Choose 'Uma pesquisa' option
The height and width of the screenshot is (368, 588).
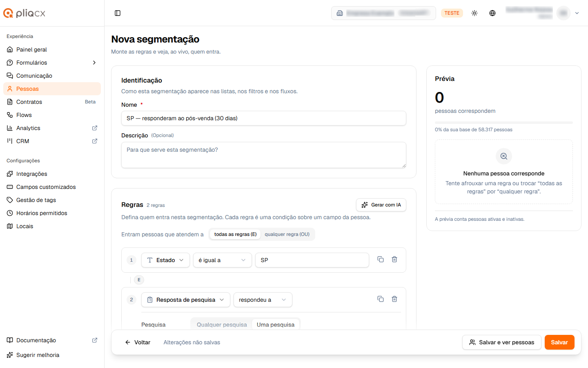tap(276, 325)
